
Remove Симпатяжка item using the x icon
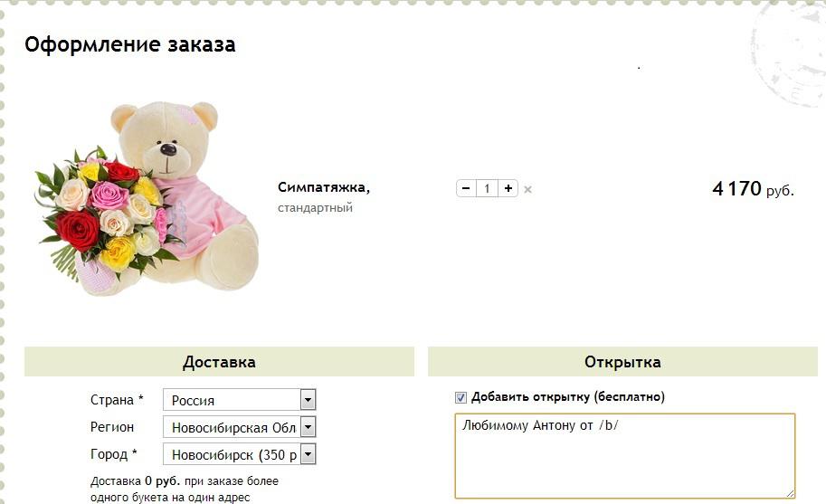coord(527,189)
